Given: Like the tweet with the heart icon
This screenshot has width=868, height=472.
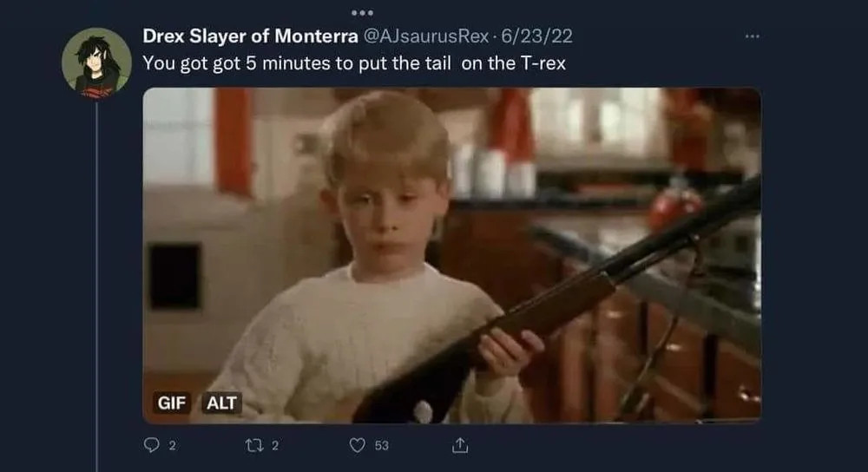Looking at the screenshot, I should pos(358,445).
